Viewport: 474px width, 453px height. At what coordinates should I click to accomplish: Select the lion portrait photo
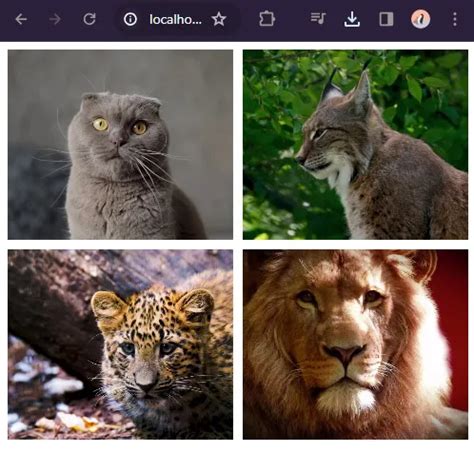[355, 344]
